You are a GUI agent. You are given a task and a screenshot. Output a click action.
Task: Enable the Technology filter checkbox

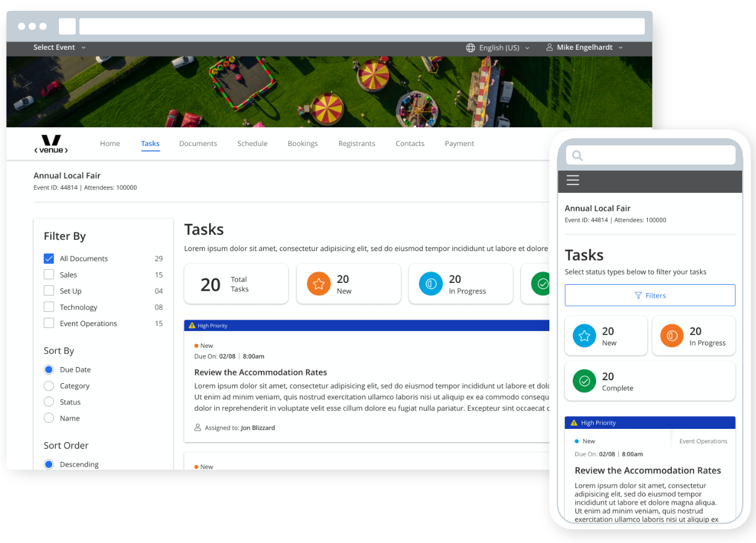click(49, 308)
